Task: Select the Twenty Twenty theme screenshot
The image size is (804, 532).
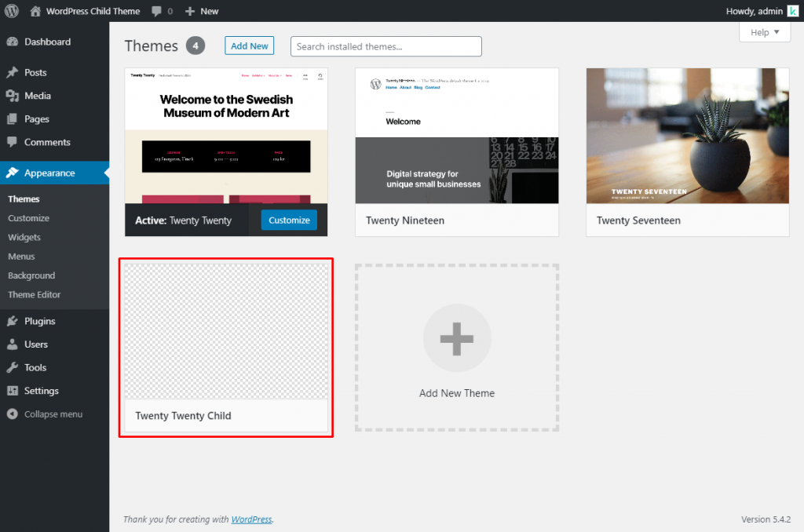Action: (226, 136)
